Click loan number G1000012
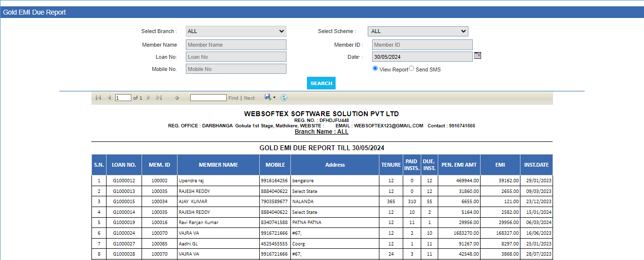 pos(124,181)
